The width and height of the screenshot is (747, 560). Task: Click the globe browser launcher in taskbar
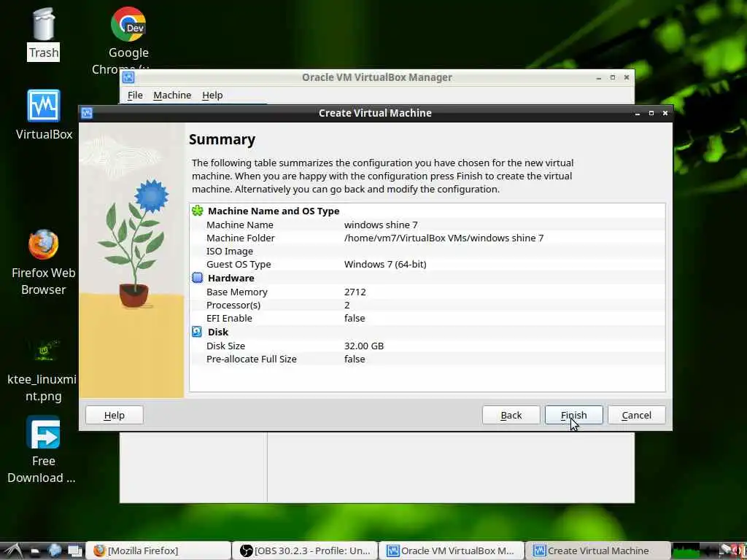tap(55, 551)
